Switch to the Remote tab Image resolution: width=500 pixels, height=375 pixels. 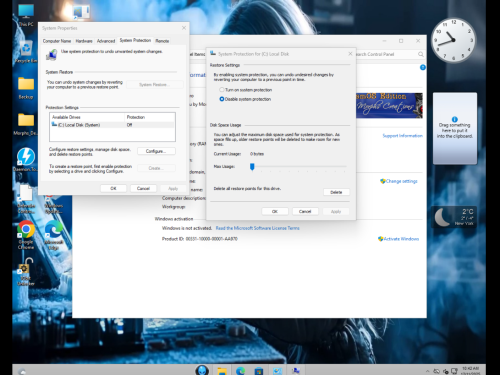coord(162,41)
